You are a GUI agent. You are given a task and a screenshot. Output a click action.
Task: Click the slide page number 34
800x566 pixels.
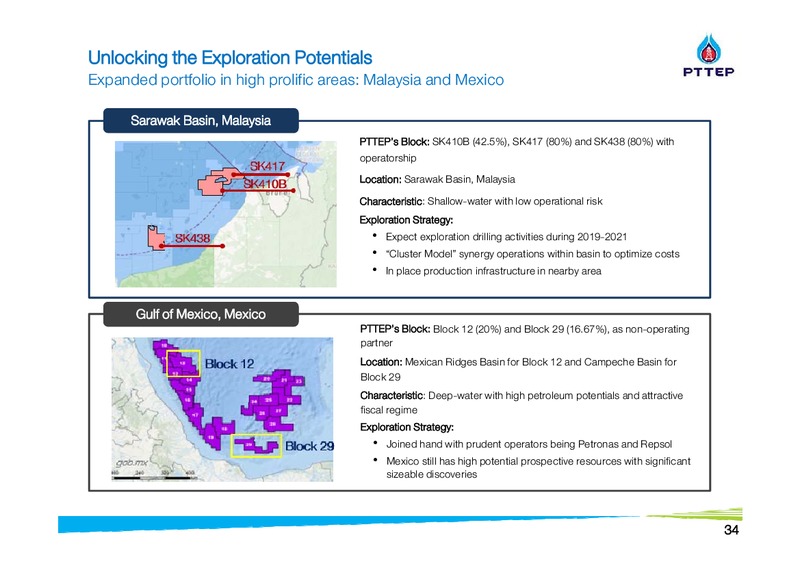point(731,530)
